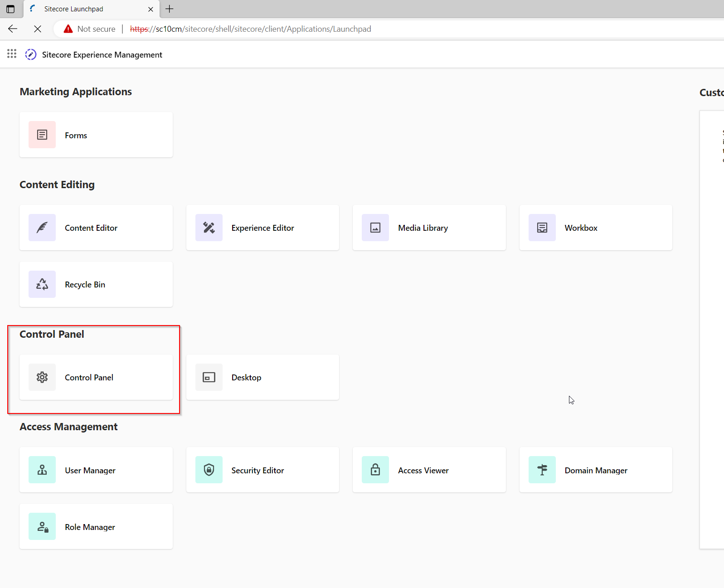The image size is (724, 588).
Task: Click the Content Editor feather icon
Action: 42,228
